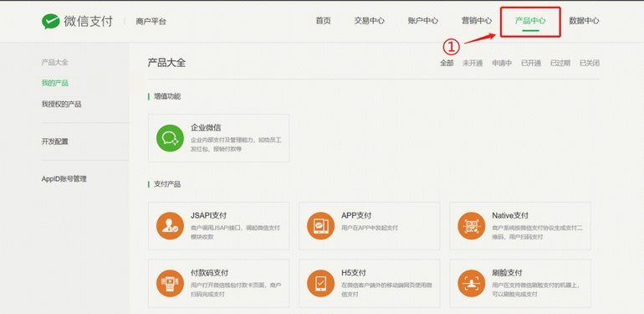The width and height of the screenshot is (644, 314).
Task: Click the Native支付 card description text
Action: [537, 232]
